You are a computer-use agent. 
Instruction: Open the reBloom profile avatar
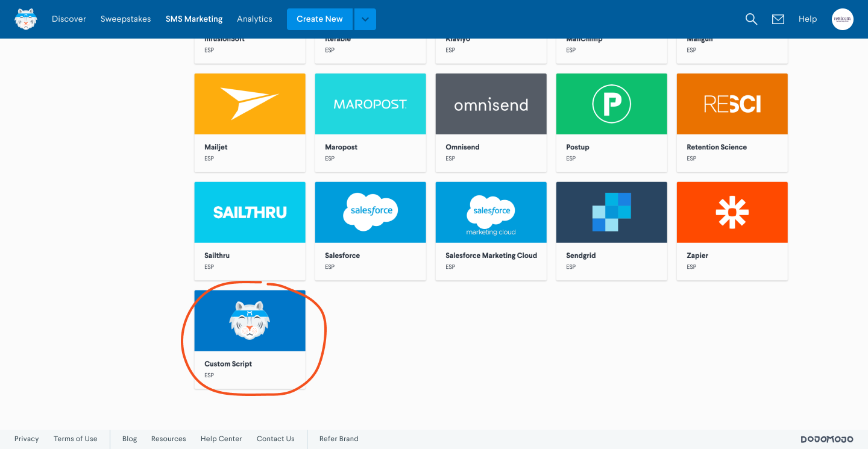[x=843, y=19]
